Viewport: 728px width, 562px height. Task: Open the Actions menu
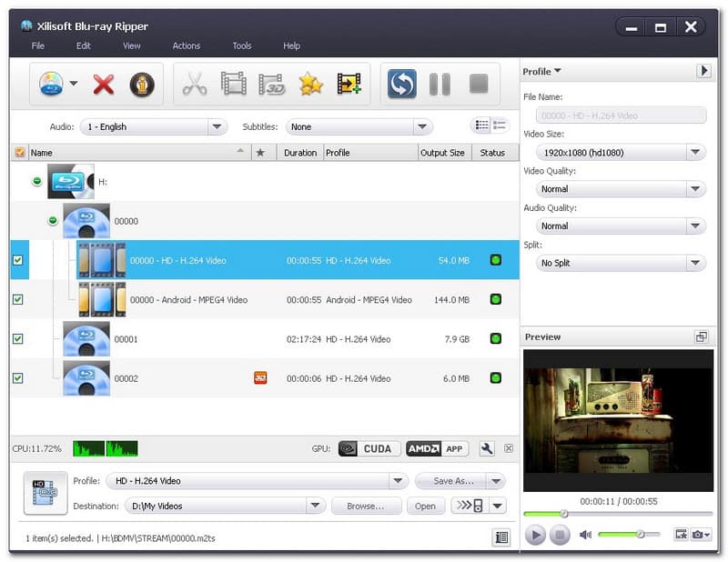pyautogui.click(x=187, y=45)
